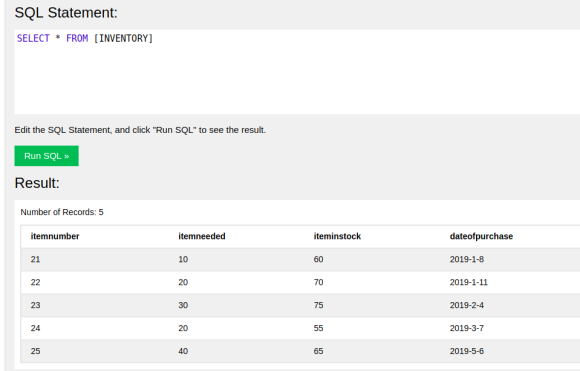Image resolution: width=580 pixels, height=371 pixels.
Task: Click the Run SQL button
Action: (x=47, y=156)
